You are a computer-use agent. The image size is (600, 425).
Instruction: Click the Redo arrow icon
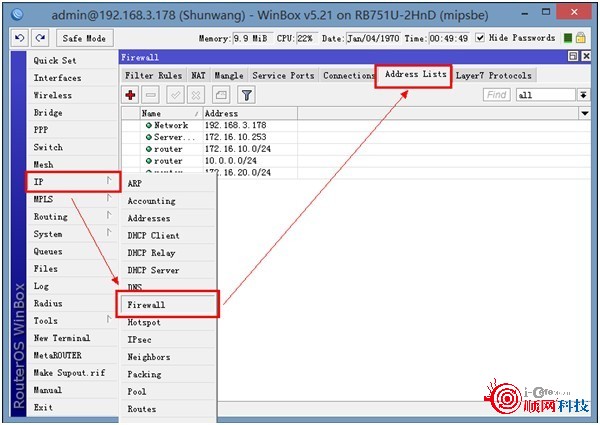click(40, 38)
